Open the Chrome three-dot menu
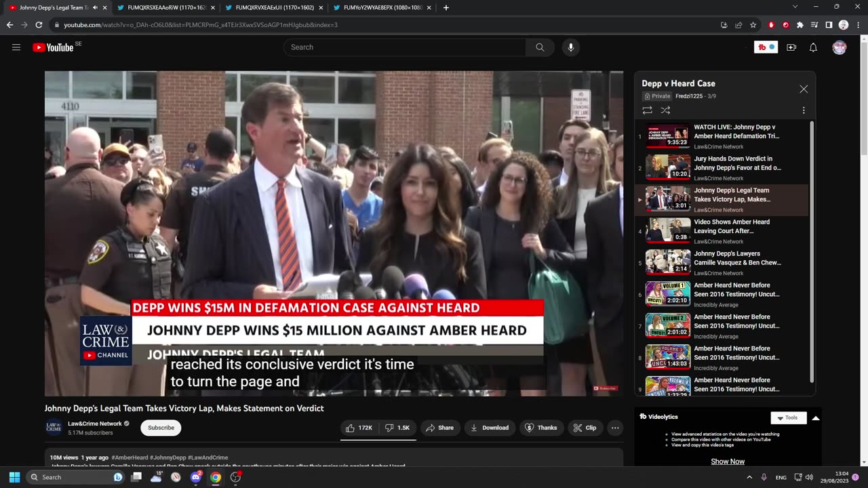The height and width of the screenshot is (488, 868). tap(858, 25)
